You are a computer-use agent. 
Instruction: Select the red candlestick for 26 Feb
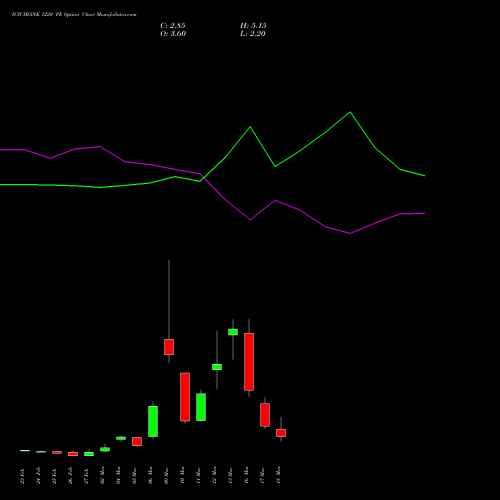[73, 454]
